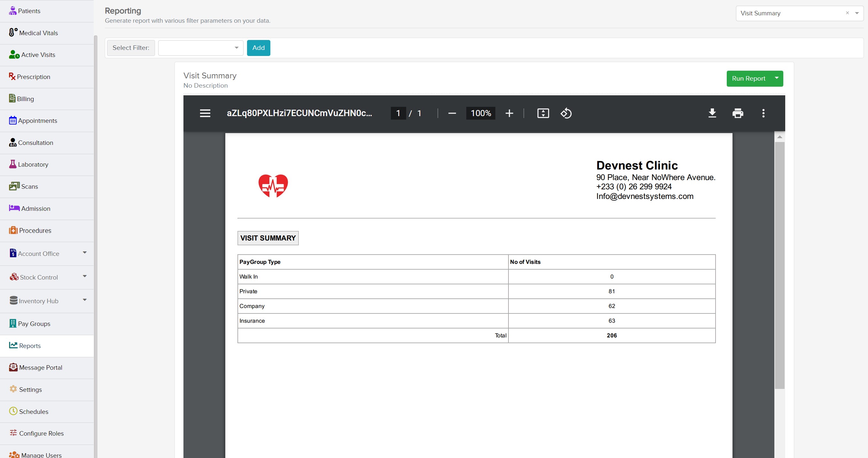The image size is (868, 458).
Task: Open the Patients icon in sidebar
Action: [12, 11]
